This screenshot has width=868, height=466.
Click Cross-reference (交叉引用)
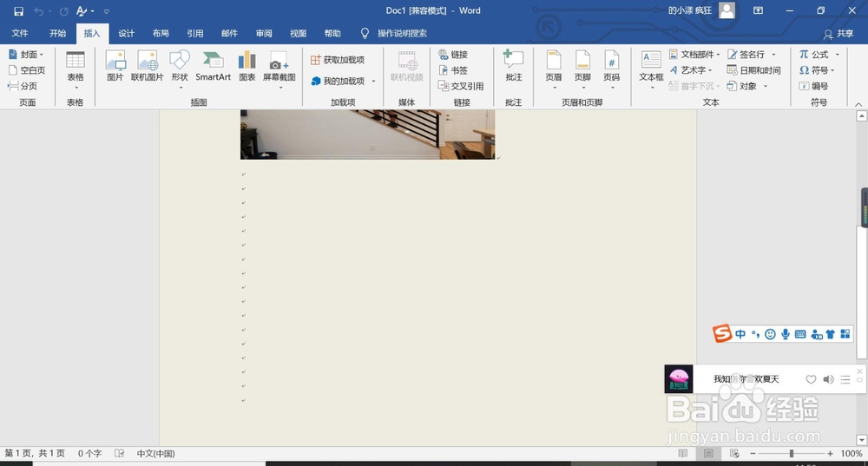[x=461, y=86]
